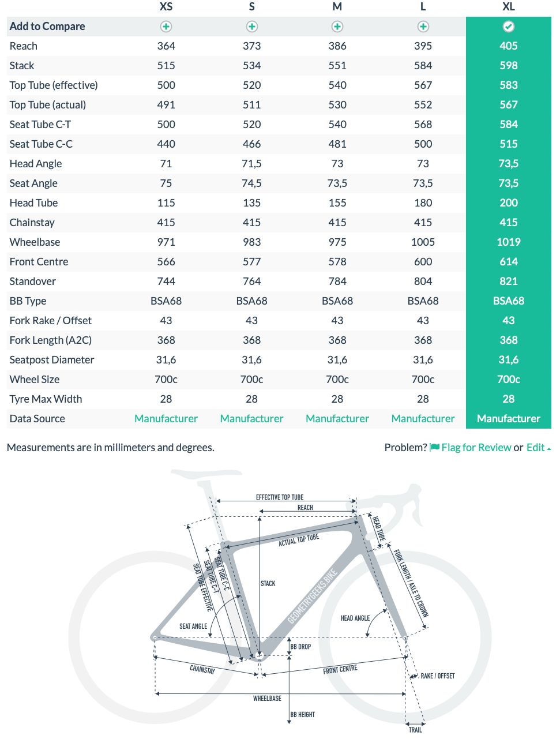Open Flag for Review link
Image resolution: width=560 pixels, height=739 pixels.
[x=476, y=447]
